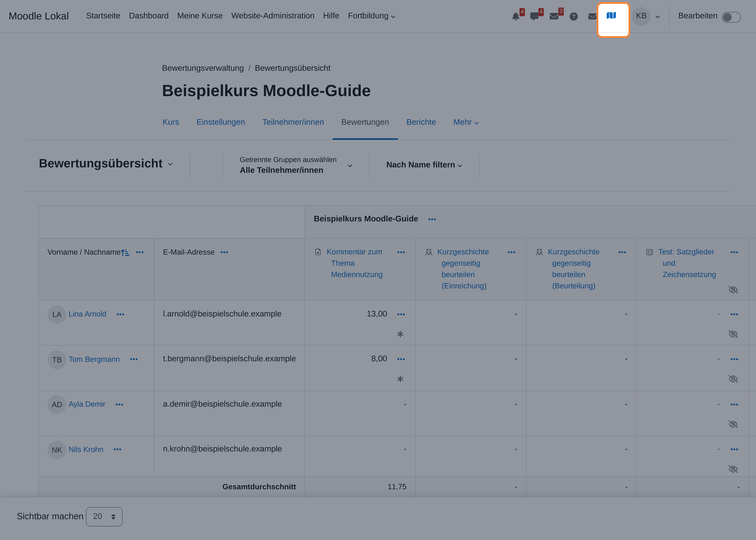The width and height of the screenshot is (756, 540).
Task: Open the messaging speech bubble icon
Action: pos(534,16)
